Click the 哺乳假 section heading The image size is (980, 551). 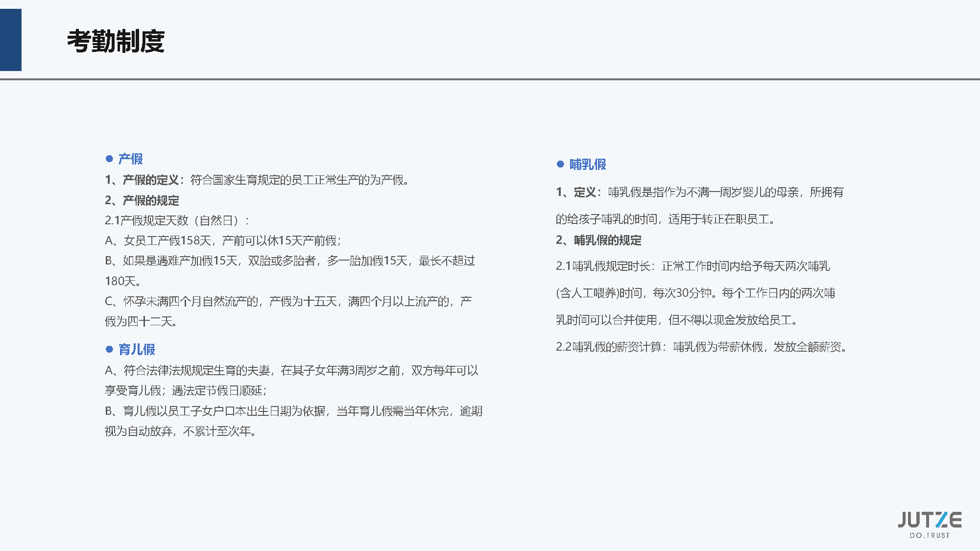[x=587, y=164]
